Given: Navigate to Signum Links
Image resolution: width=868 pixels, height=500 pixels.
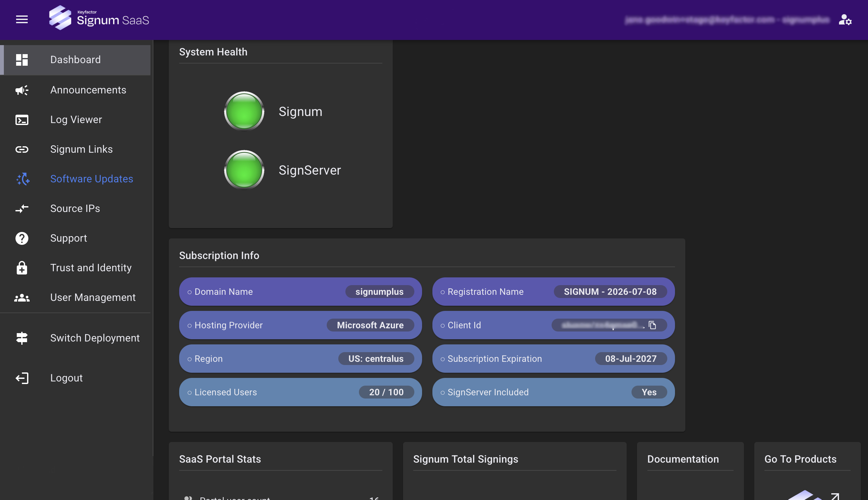Looking at the screenshot, I should click(75, 149).
